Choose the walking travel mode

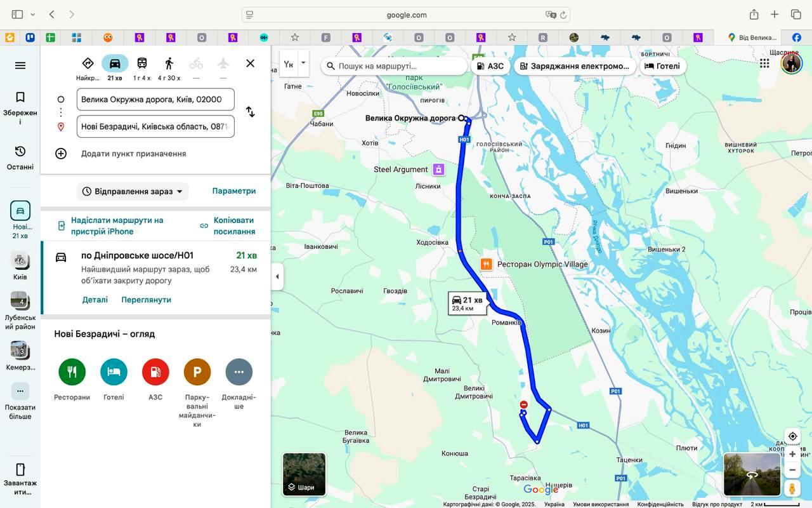(169, 63)
